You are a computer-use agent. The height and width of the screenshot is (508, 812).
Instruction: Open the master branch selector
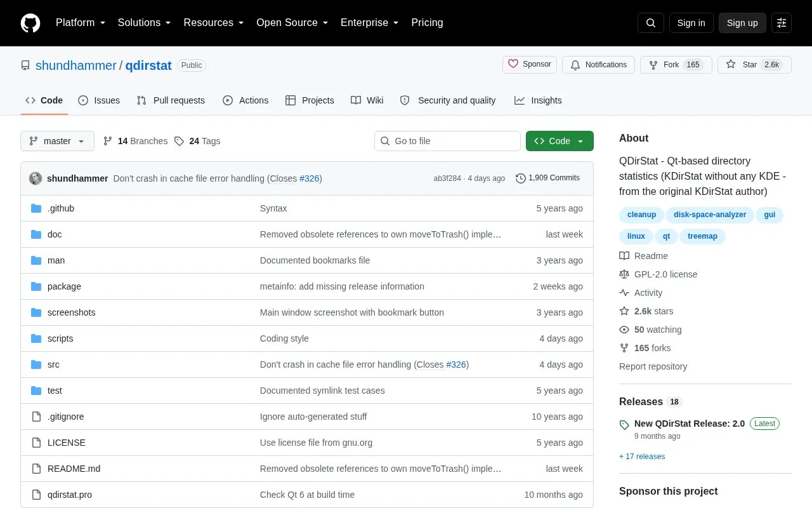[57, 141]
